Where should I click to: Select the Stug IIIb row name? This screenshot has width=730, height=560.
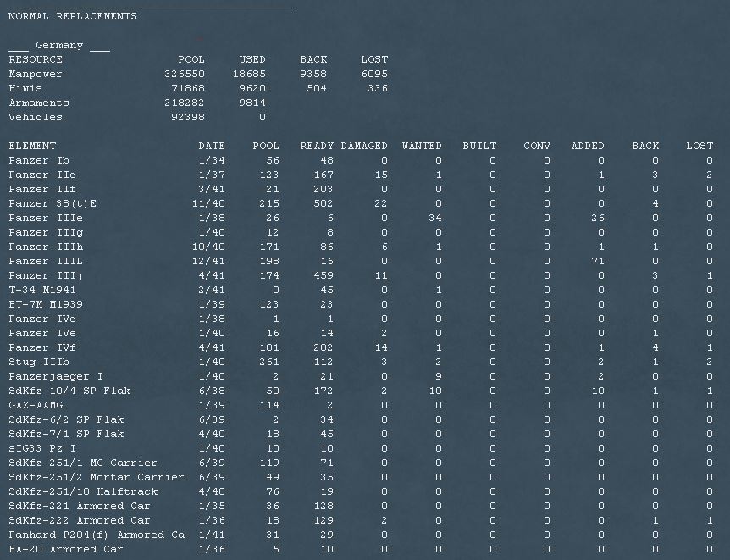(39, 363)
